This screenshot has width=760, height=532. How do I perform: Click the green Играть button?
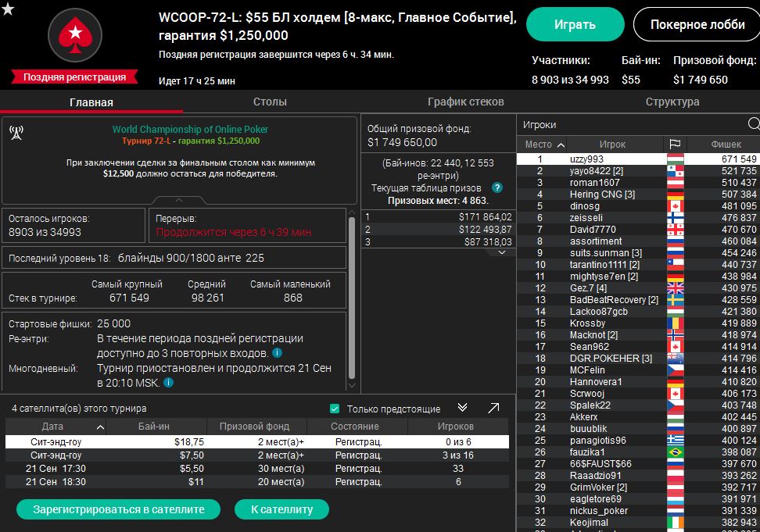click(575, 24)
